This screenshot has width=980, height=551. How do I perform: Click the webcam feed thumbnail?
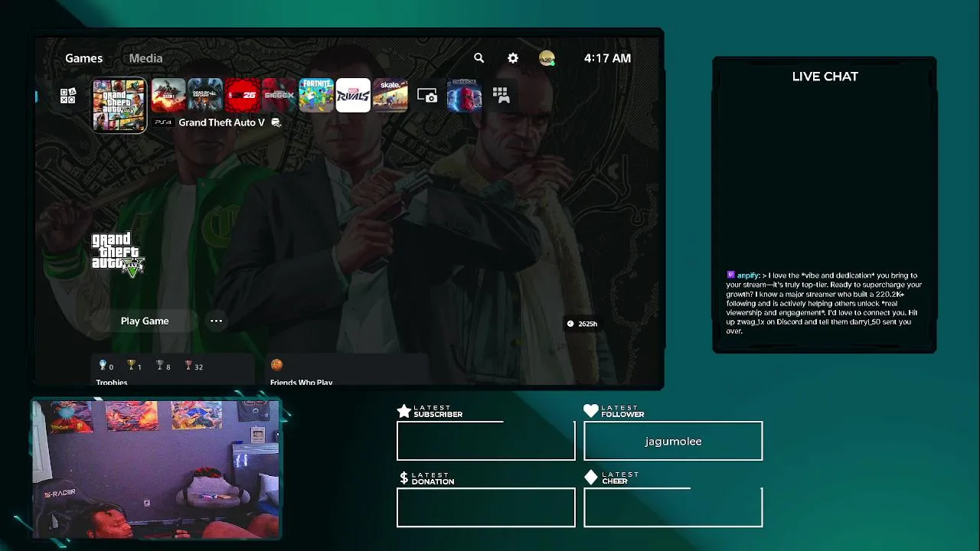156,468
